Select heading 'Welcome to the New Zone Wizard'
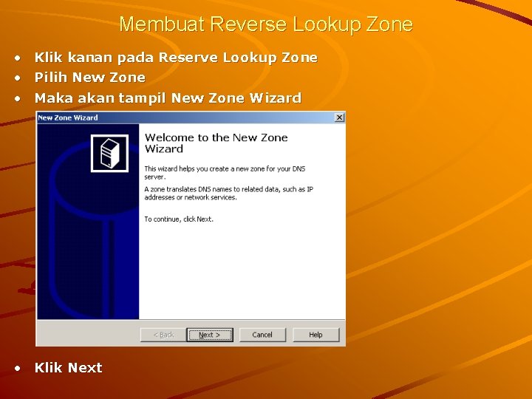Viewport: 532px width, 399px height. tap(216, 143)
